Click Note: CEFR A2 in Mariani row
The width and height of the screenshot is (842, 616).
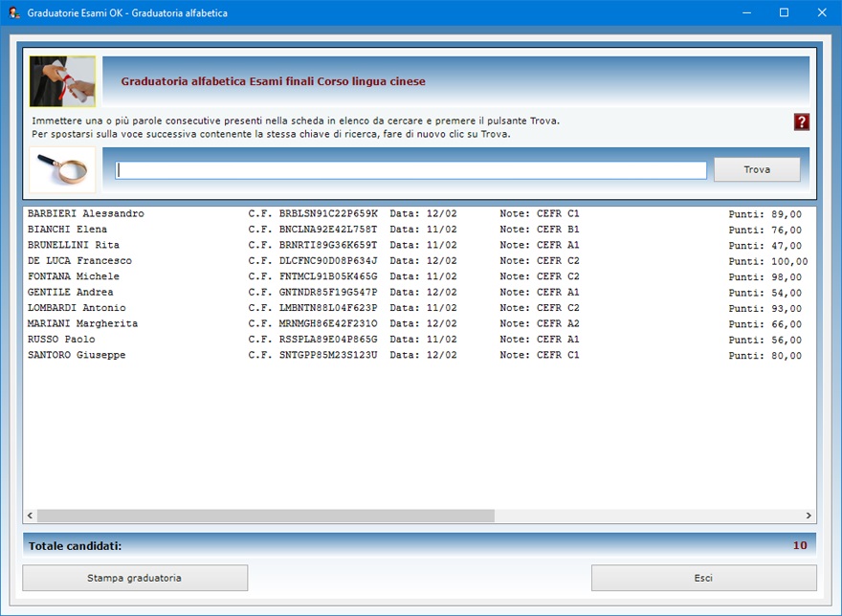(540, 324)
